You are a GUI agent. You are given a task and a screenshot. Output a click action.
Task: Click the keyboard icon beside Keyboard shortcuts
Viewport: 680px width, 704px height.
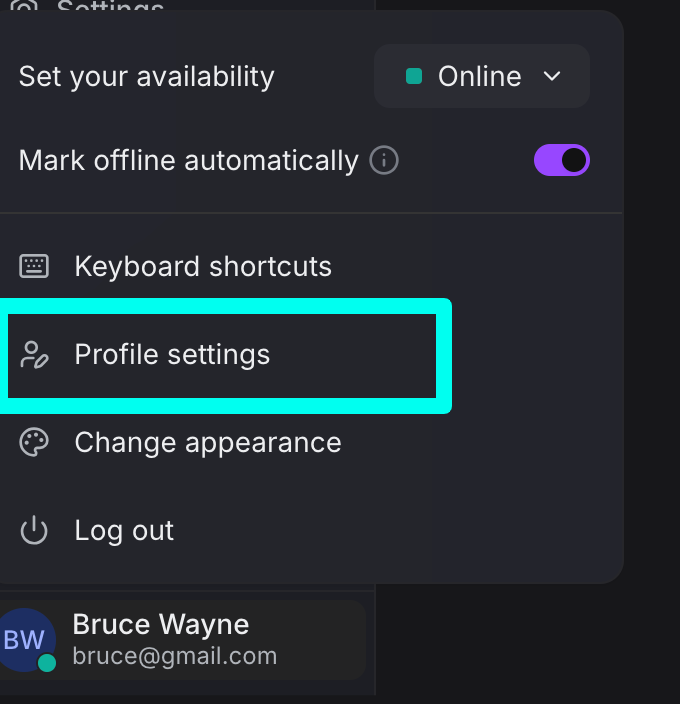pyautogui.click(x=34, y=266)
